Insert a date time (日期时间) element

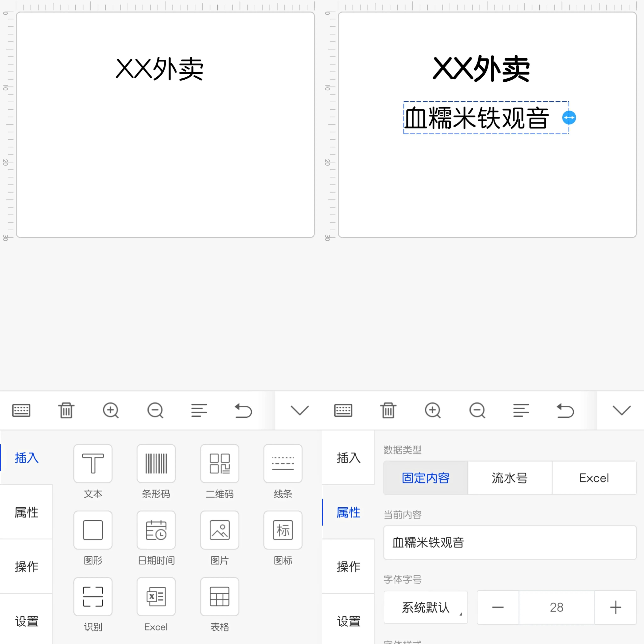coord(156,530)
